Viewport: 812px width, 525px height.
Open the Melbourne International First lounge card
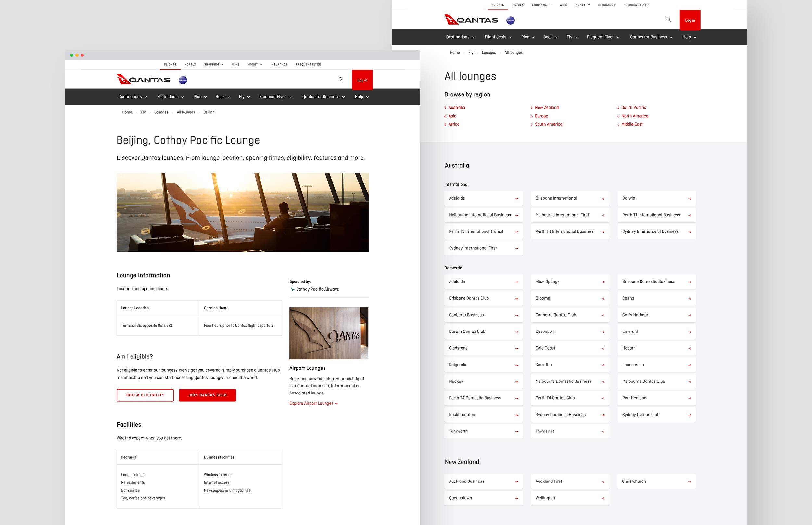click(x=570, y=215)
